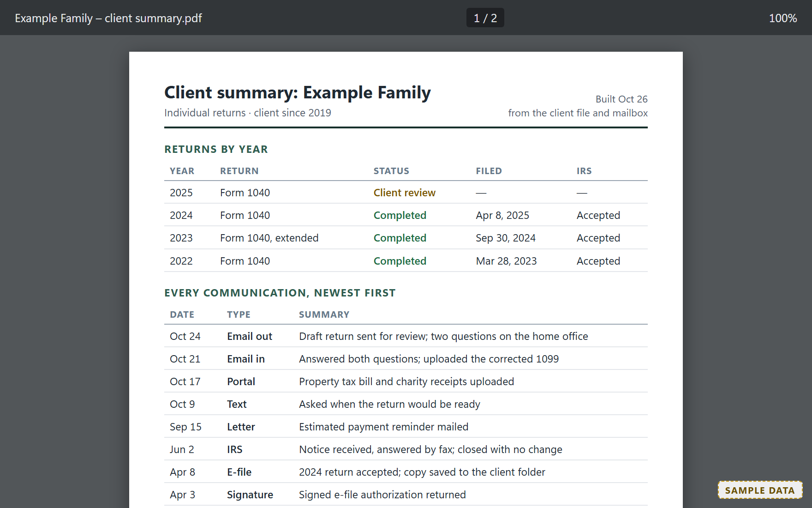This screenshot has width=812, height=508.
Task: Select 'Individual returns · client since 2019' subtitle
Action: pyautogui.click(x=248, y=113)
